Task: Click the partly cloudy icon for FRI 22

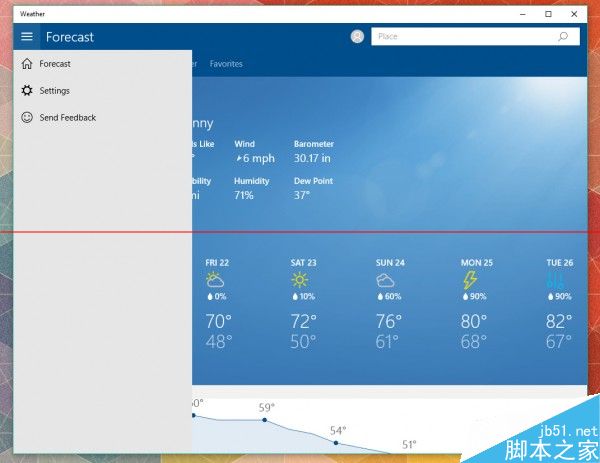Action: [x=215, y=280]
